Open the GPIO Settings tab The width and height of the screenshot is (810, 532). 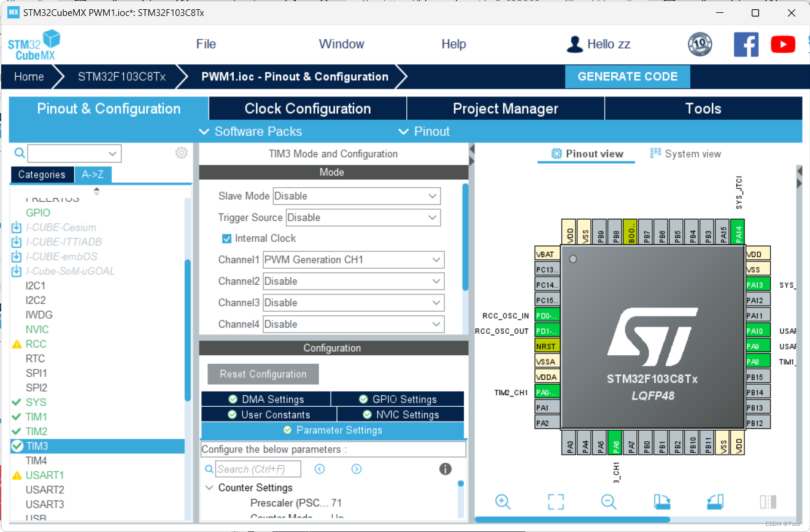pos(398,399)
